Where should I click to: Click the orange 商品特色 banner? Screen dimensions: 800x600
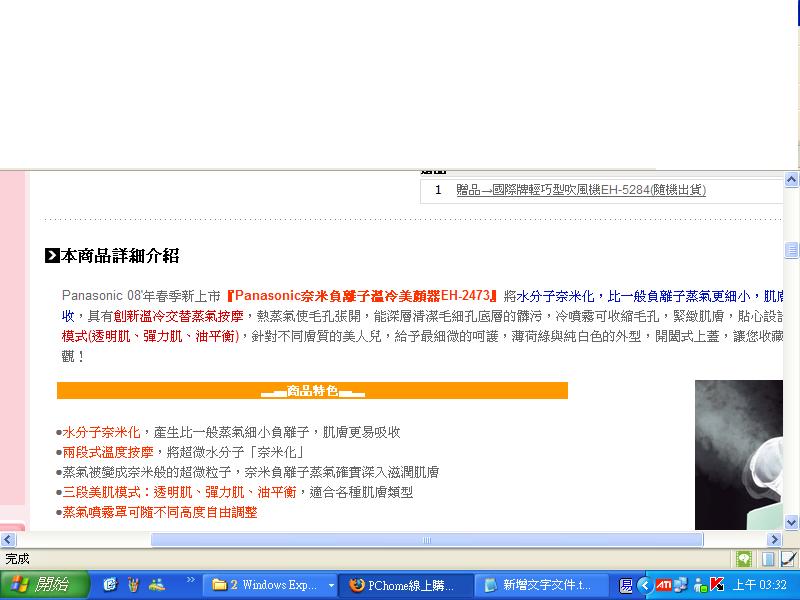tap(312, 391)
